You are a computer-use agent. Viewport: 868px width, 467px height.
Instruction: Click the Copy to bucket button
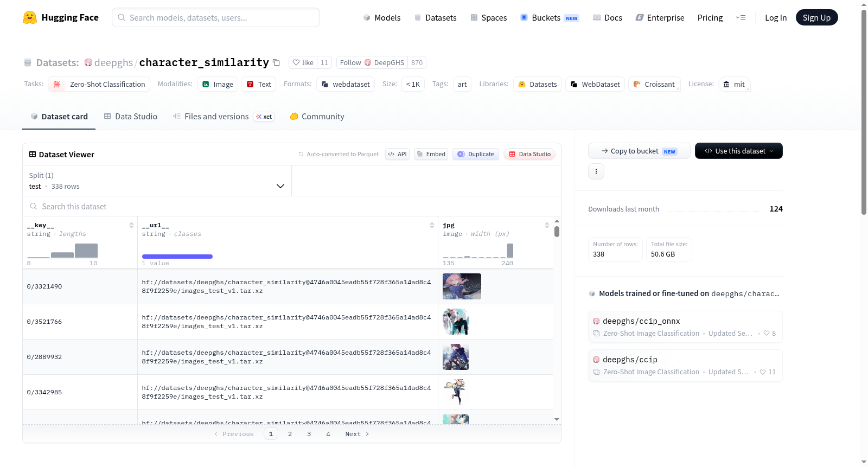click(639, 151)
